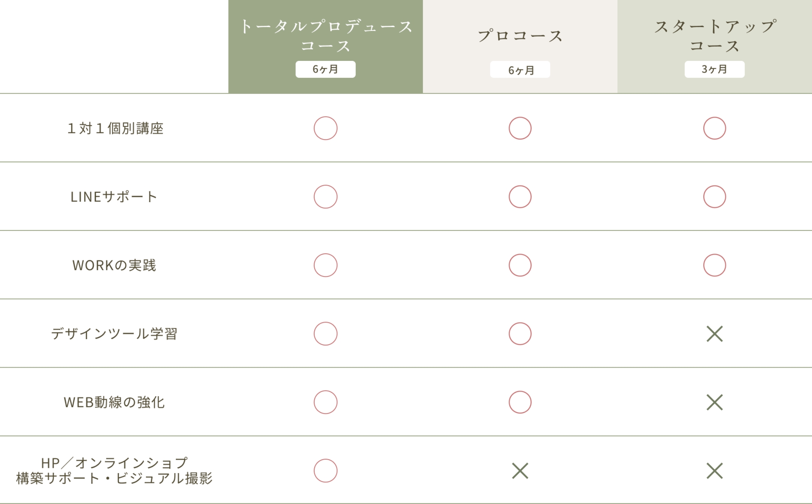Click the 6ヶ月 badge under プロコース

pyautogui.click(x=520, y=70)
